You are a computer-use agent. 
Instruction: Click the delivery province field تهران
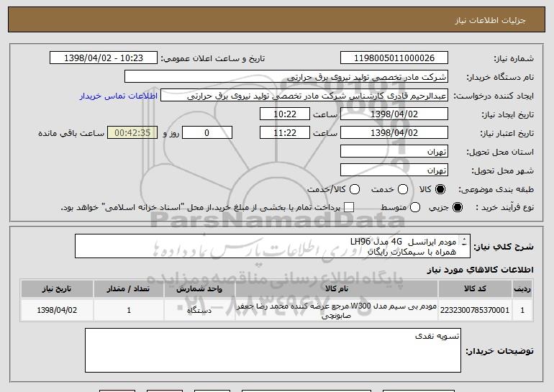[394, 152]
